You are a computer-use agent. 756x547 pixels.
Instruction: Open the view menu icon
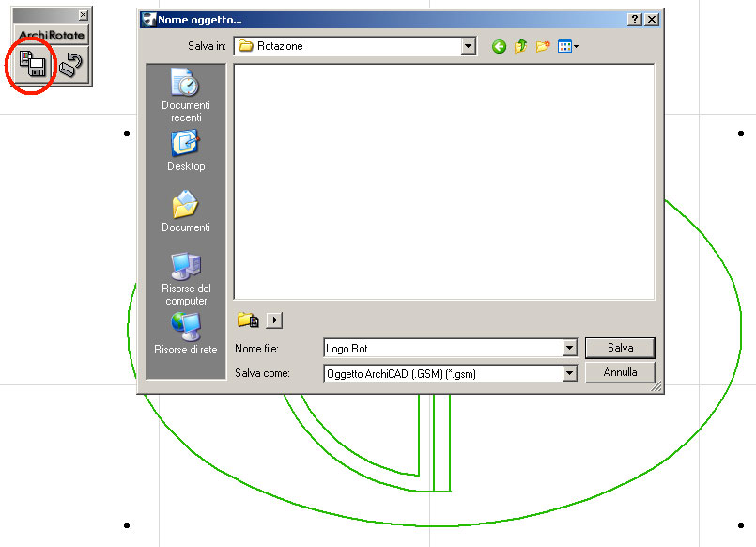[567, 46]
